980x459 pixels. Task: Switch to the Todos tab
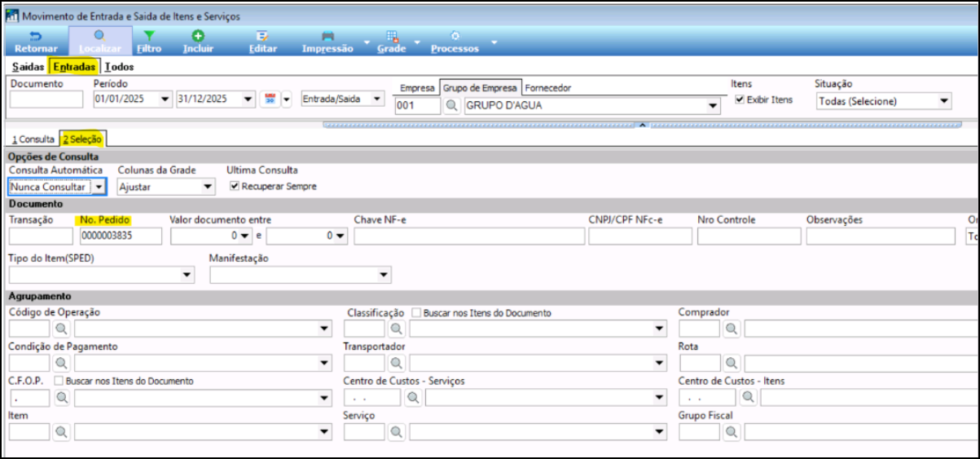[120, 67]
